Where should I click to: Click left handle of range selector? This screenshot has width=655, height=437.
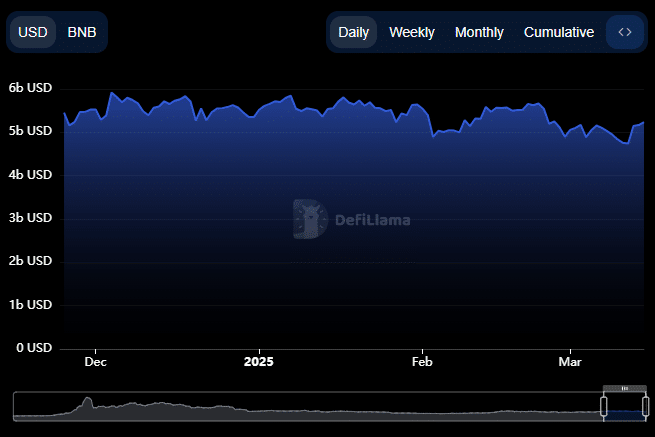coord(604,406)
